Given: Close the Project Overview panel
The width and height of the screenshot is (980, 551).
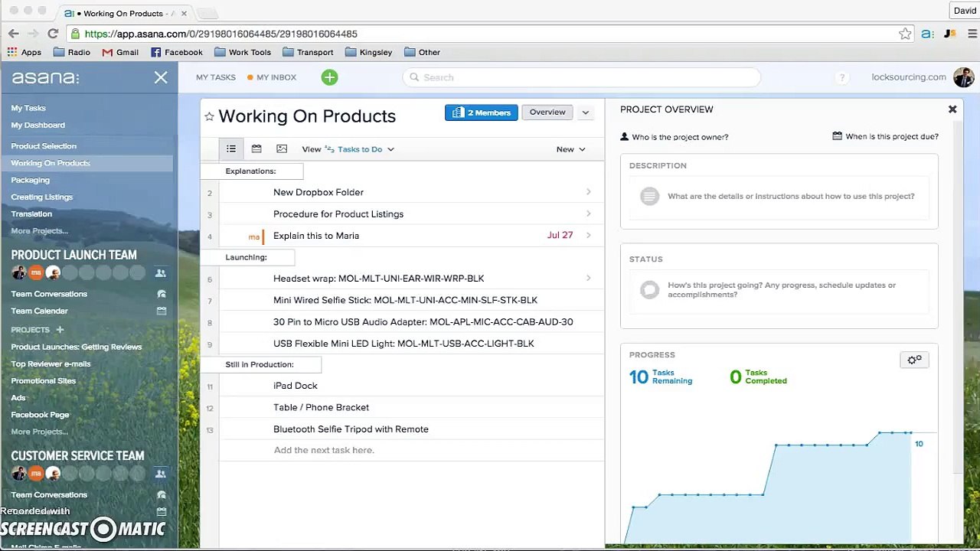Looking at the screenshot, I should tap(952, 109).
